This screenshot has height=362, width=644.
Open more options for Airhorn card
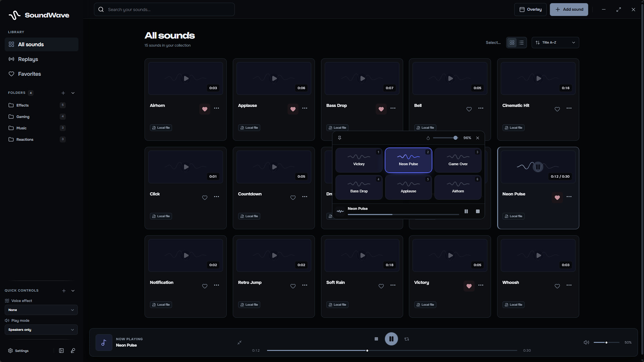point(217,108)
